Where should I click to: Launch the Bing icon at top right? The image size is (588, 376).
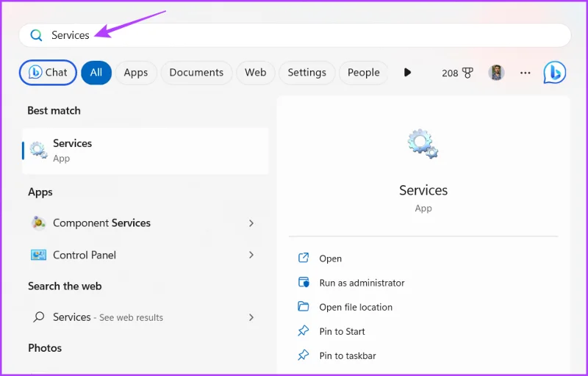tap(555, 73)
